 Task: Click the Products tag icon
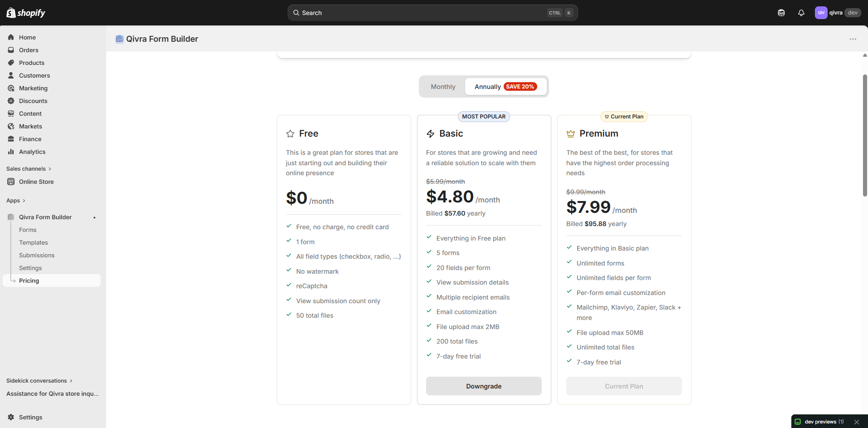[x=11, y=63]
